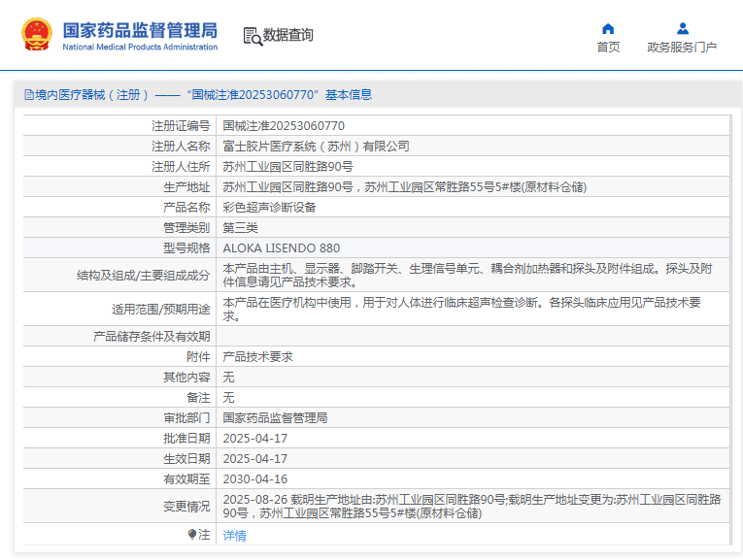
Task: Click the 数据查询 magnifier document icon
Action: 253,36
